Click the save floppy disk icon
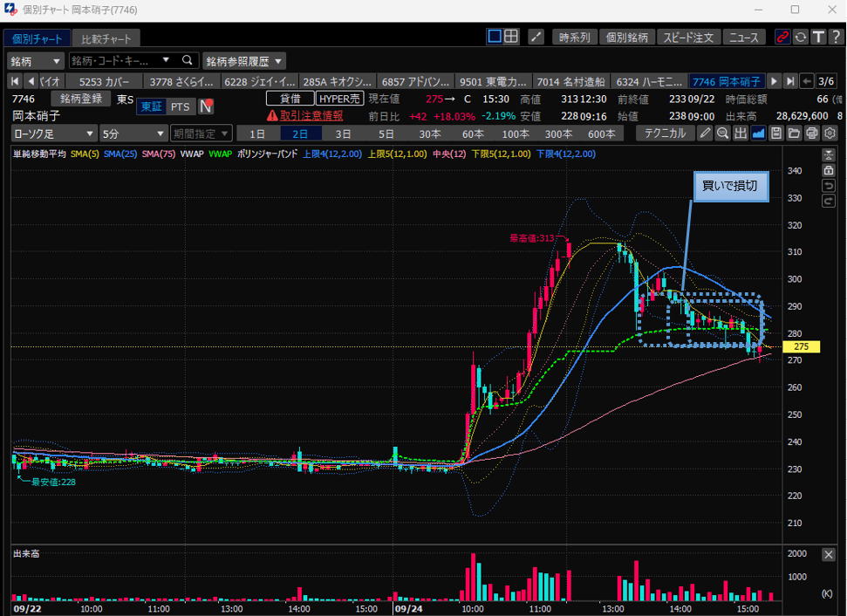The height and width of the screenshot is (616, 847). 775,133
